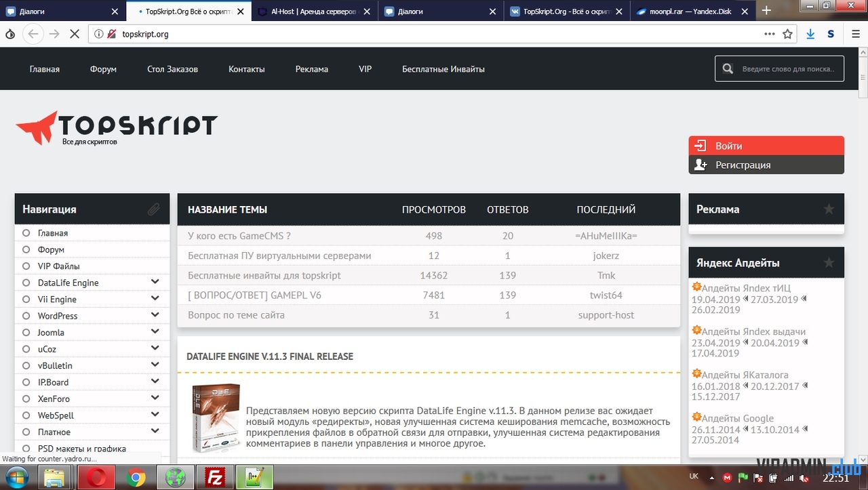
Task: Open topic 'Бесплатные инвайты для topskript'
Action: coord(264,275)
